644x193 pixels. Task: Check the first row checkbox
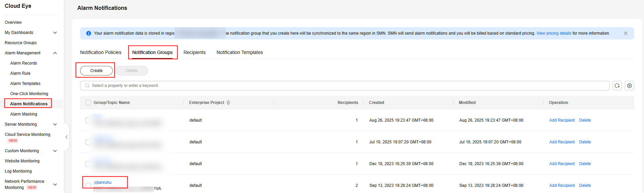(x=88, y=120)
